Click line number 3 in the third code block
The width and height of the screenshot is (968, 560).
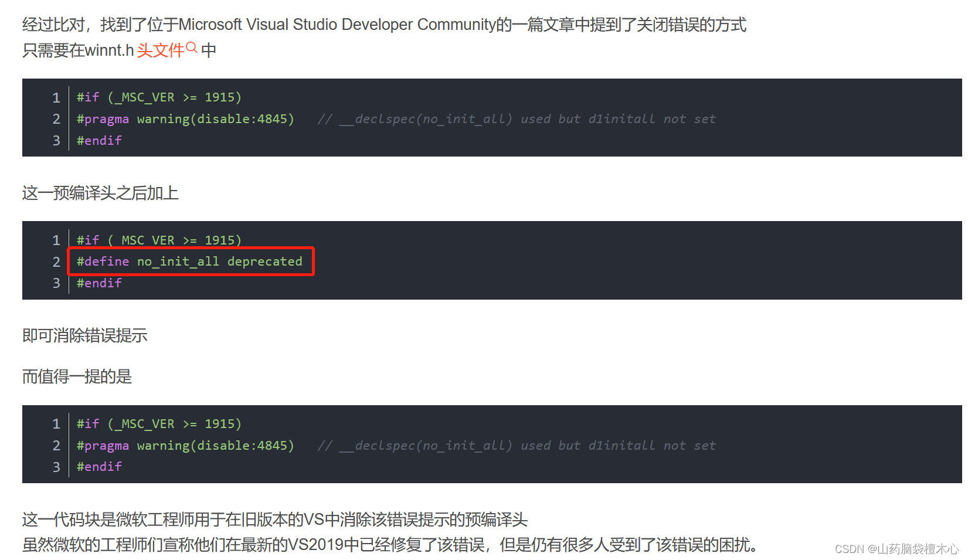tap(56, 467)
